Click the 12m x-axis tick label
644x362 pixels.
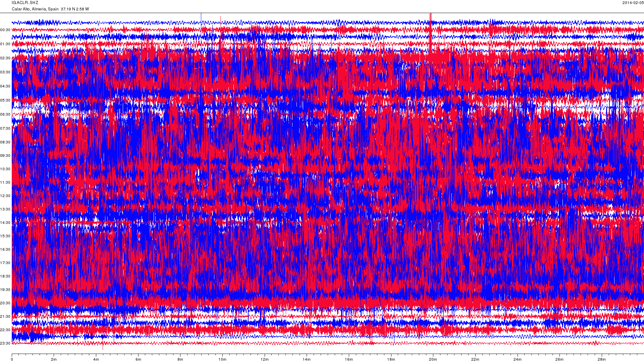click(x=265, y=360)
